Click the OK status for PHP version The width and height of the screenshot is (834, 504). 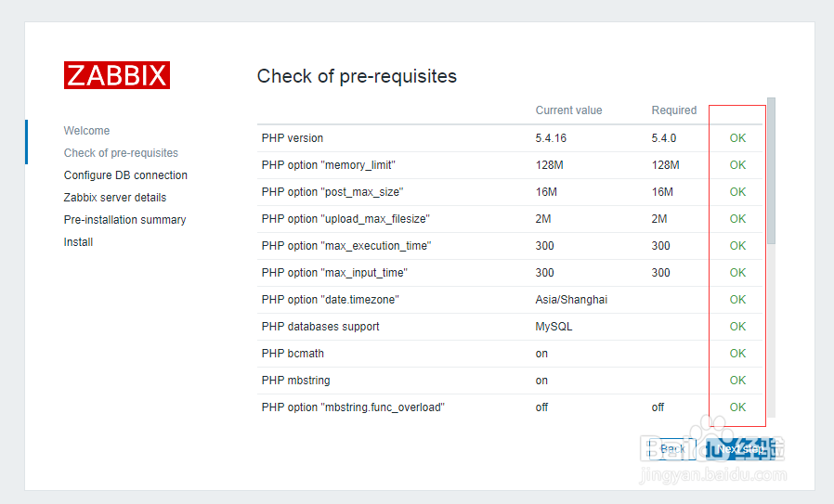(737, 138)
